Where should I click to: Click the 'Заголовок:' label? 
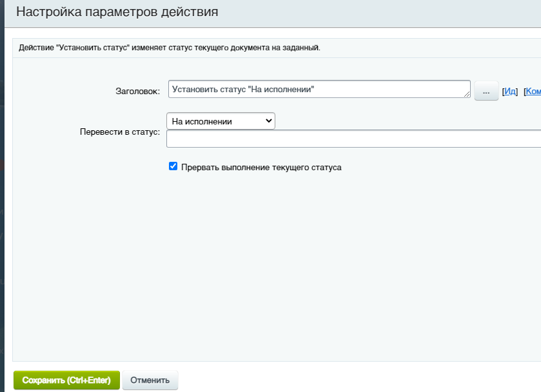(137, 91)
